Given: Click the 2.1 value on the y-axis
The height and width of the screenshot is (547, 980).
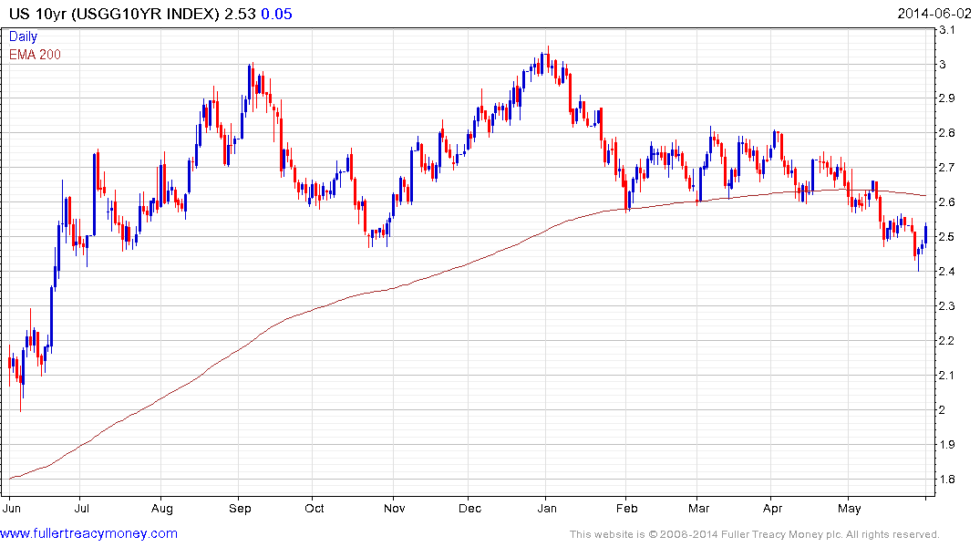Looking at the screenshot, I should click(x=947, y=375).
